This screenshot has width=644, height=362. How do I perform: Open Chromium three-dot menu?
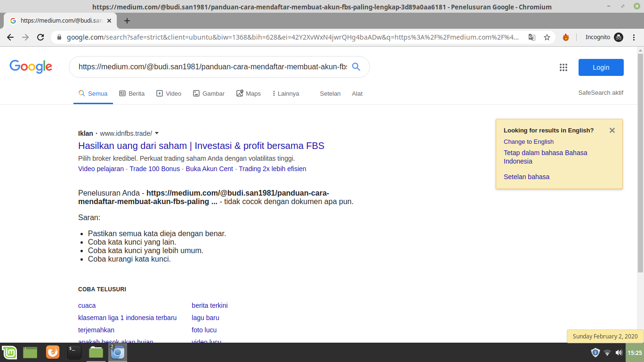click(634, 37)
